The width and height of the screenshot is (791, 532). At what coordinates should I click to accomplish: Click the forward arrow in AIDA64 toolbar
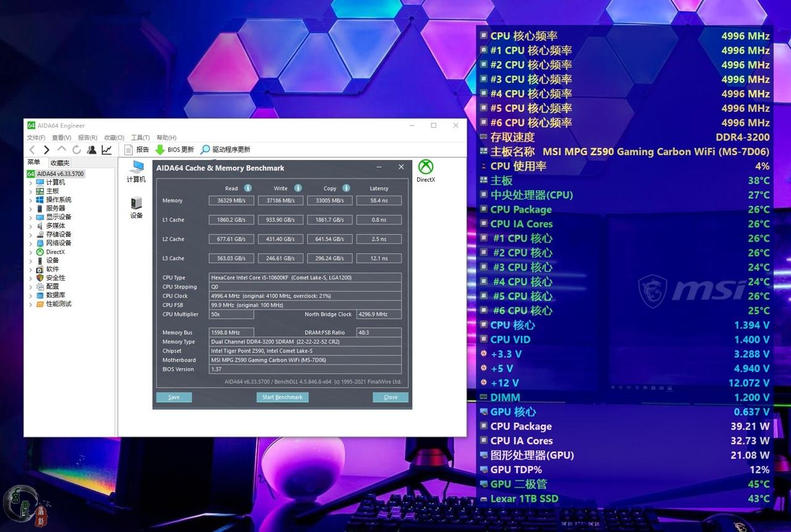(x=46, y=150)
